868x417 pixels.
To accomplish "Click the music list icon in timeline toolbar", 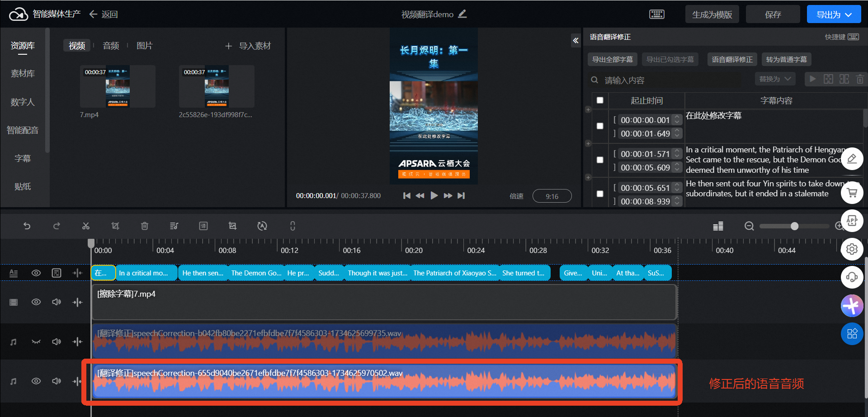I will (174, 226).
